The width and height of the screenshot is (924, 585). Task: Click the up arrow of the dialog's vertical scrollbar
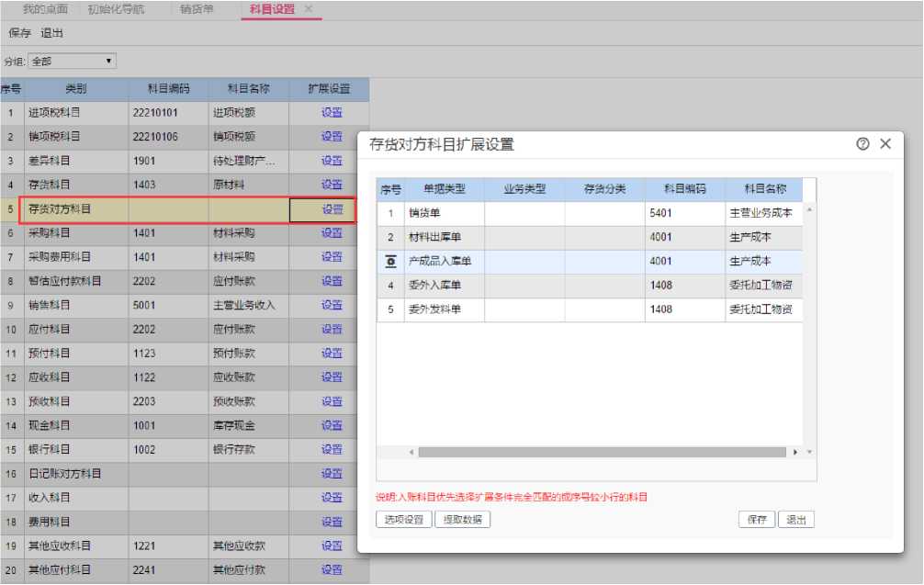pyautogui.click(x=809, y=210)
